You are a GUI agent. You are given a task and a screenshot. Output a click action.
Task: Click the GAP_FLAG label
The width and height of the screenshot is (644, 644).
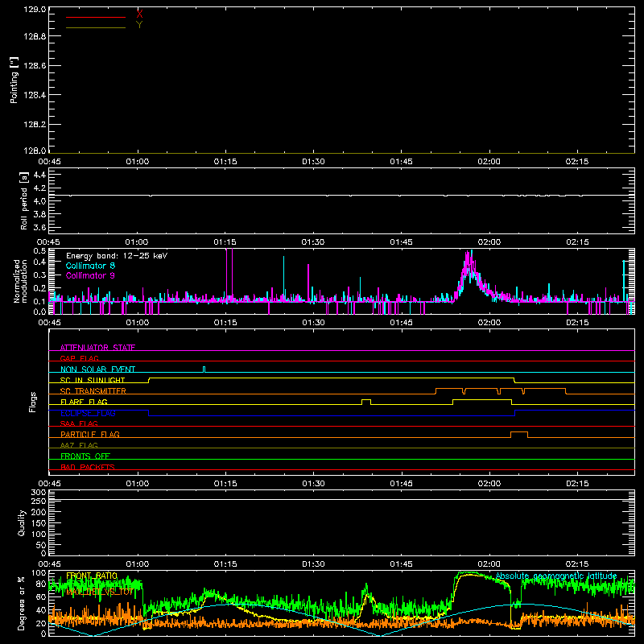click(79, 358)
